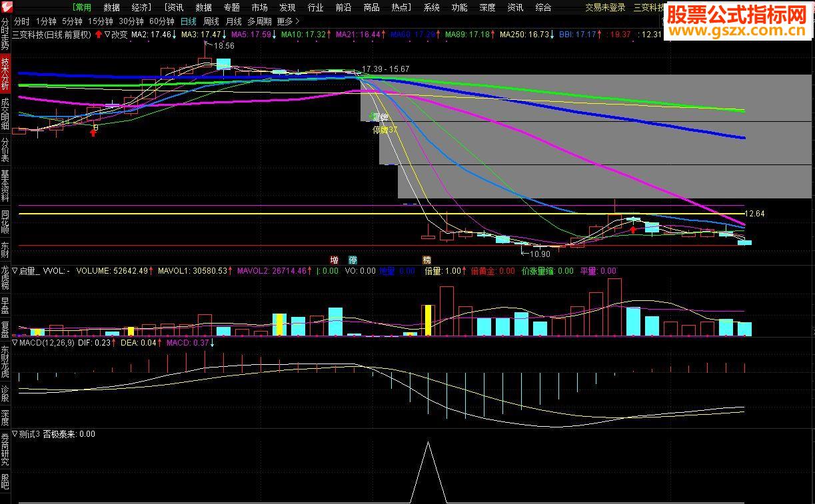Open the 龙虎榜 sidebar tab

[5, 278]
